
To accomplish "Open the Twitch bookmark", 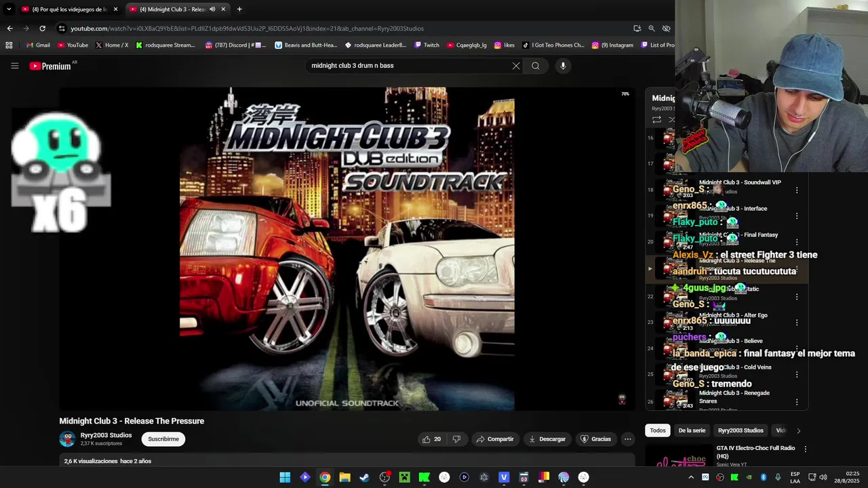I will click(427, 45).
